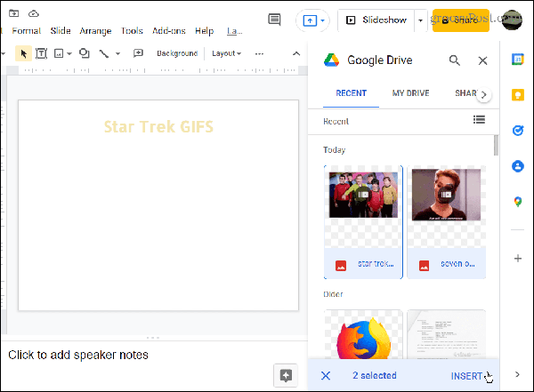Viewport: 534px width, 392px height.
Task: Open the line tool dropdown arrow
Action: click(x=117, y=53)
